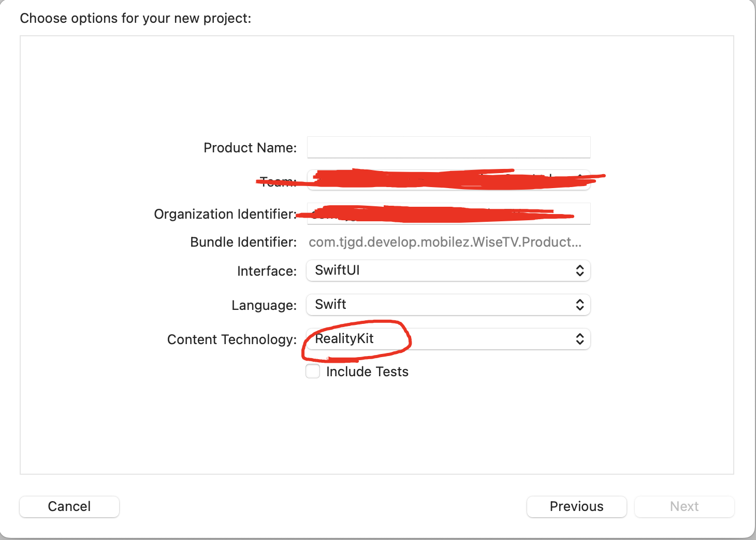Click the "Content Technology:" label

(232, 339)
